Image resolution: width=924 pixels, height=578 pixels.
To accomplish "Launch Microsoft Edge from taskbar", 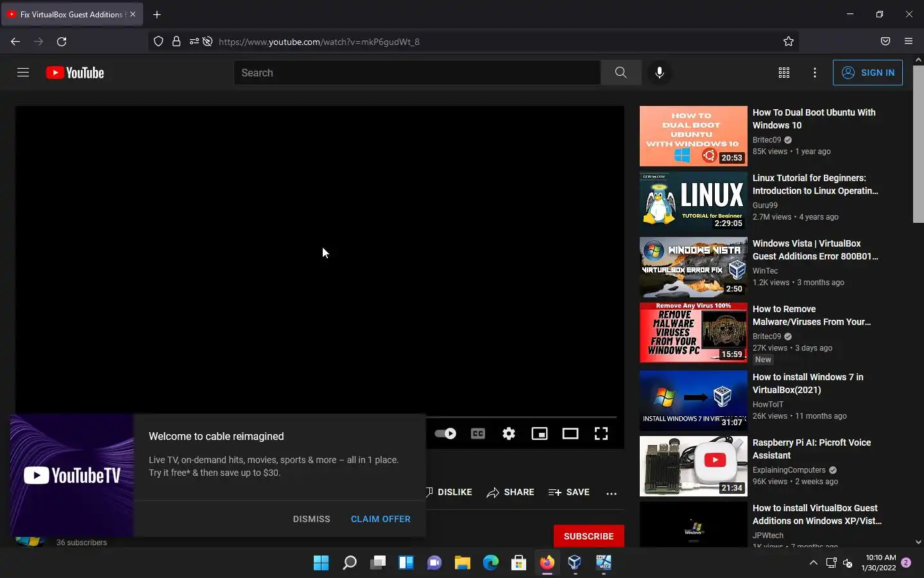I will (491, 563).
